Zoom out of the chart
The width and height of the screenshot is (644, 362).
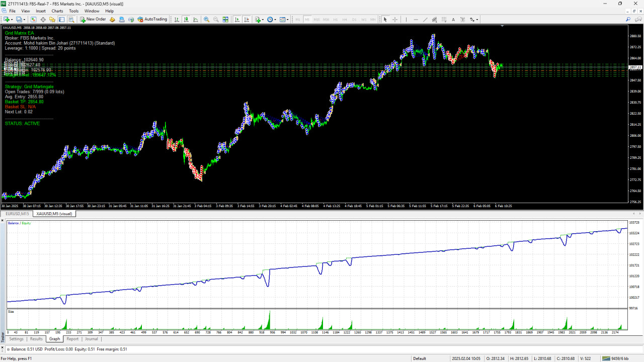[216, 20]
